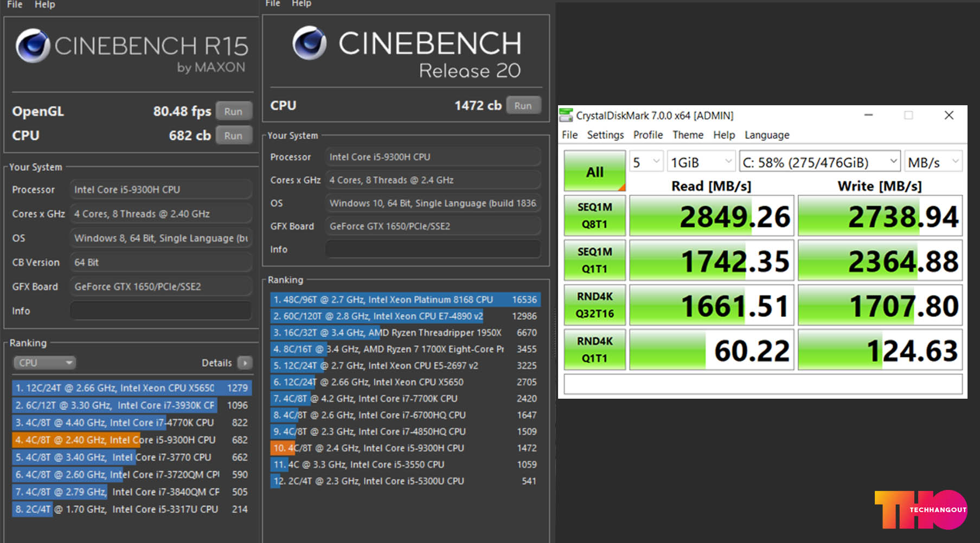
Task: Select R15 ranking row Core i7-3720QM
Action: tap(131, 475)
